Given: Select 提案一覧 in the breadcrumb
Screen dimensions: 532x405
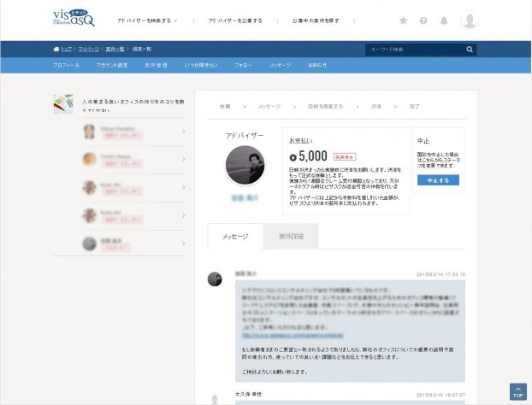Looking at the screenshot, I should [x=142, y=50].
